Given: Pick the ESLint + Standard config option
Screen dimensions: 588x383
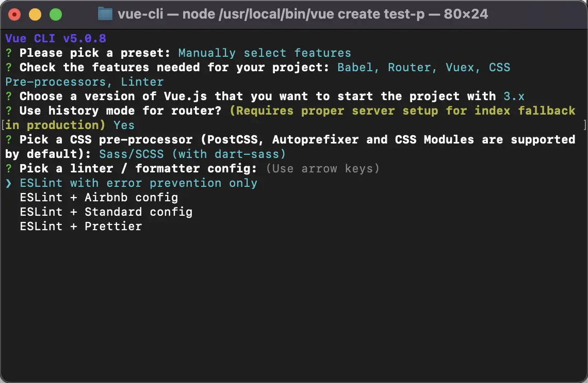Looking at the screenshot, I should [106, 212].
